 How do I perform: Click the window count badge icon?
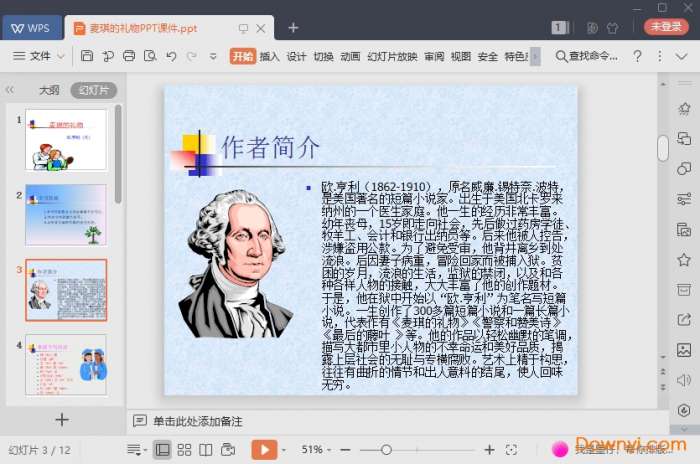pyautogui.click(x=559, y=28)
